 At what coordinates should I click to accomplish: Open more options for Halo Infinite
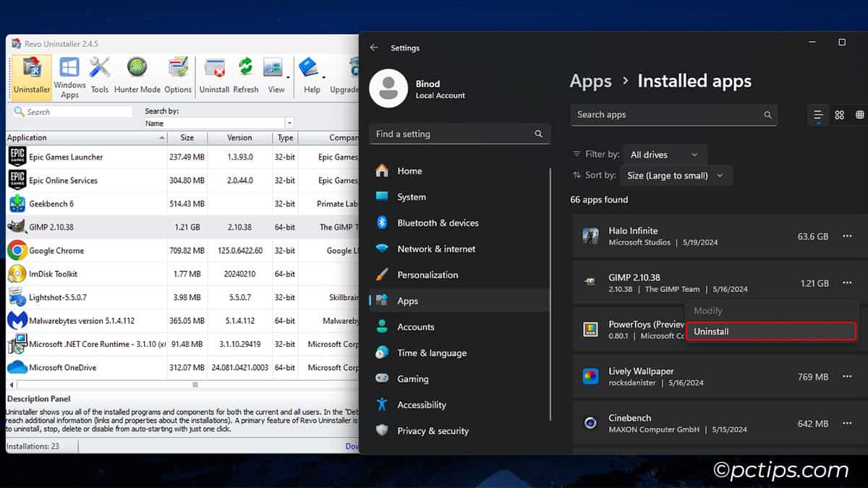pyautogui.click(x=847, y=237)
